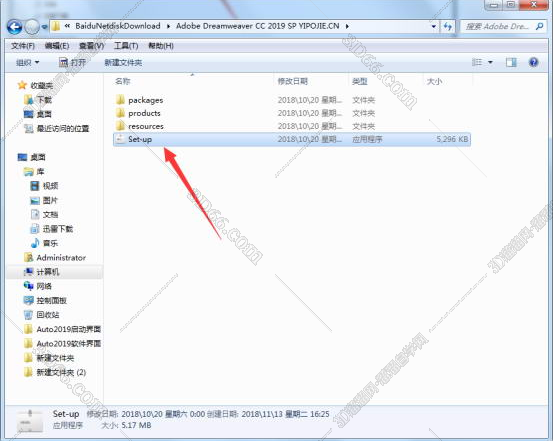Click Set-up thumbnail in details pane
The height and width of the screenshot is (441, 553).
pyautogui.click(x=30, y=420)
